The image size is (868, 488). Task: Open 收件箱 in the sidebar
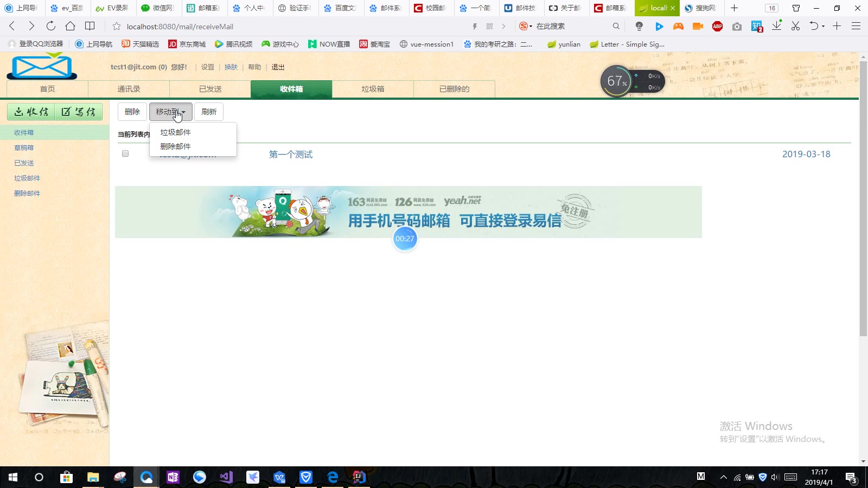coord(24,132)
